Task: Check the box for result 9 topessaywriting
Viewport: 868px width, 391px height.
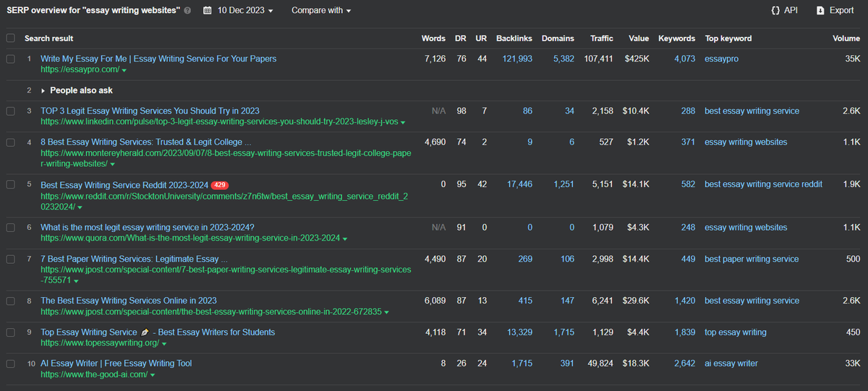Action: click(10, 332)
